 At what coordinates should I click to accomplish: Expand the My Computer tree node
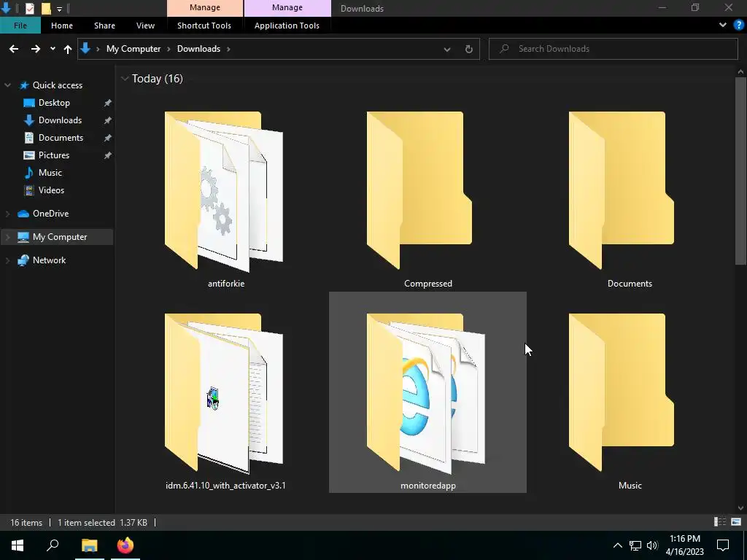[7, 237]
